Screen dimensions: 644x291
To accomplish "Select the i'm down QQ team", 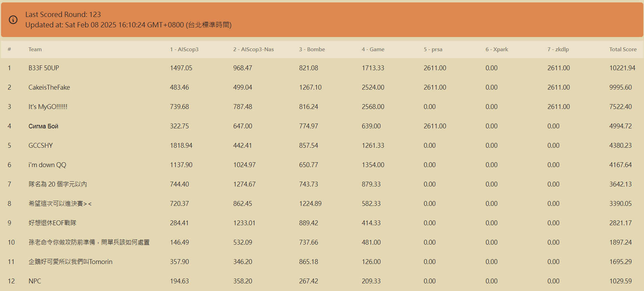I will (47, 165).
